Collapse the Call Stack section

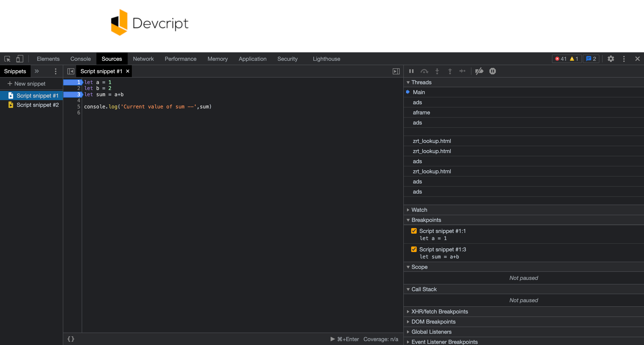(x=408, y=289)
